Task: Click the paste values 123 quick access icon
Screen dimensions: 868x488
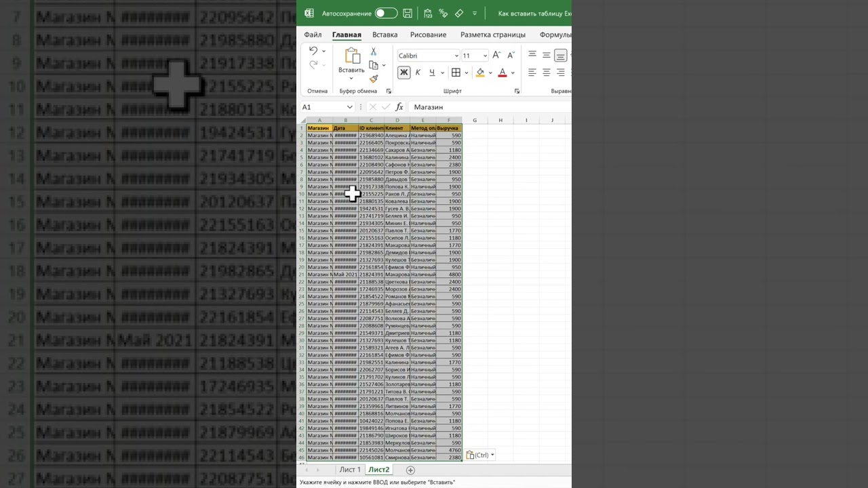Action: click(428, 13)
